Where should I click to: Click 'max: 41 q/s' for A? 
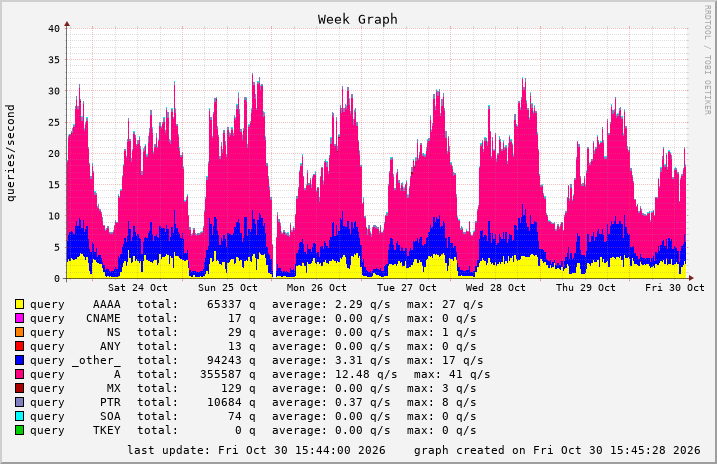coord(452,374)
